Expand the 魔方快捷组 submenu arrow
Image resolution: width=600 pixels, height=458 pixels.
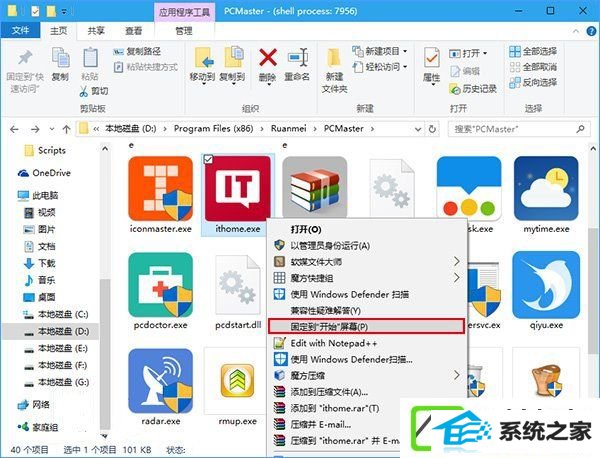(x=457, y=277)
